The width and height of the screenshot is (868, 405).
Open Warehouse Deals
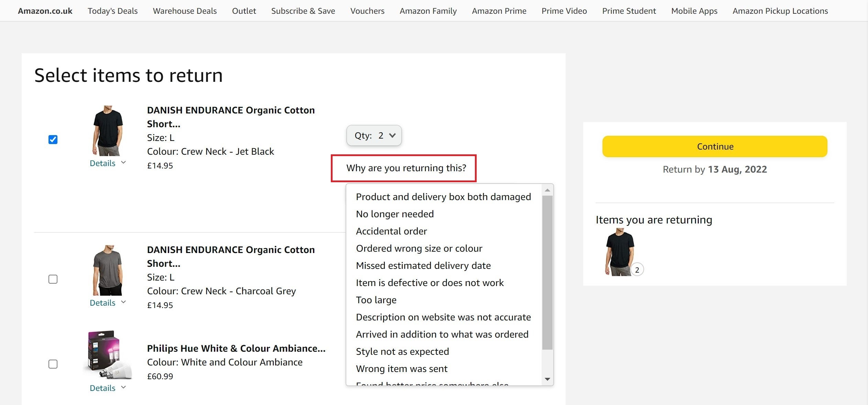tap(185, 11)
